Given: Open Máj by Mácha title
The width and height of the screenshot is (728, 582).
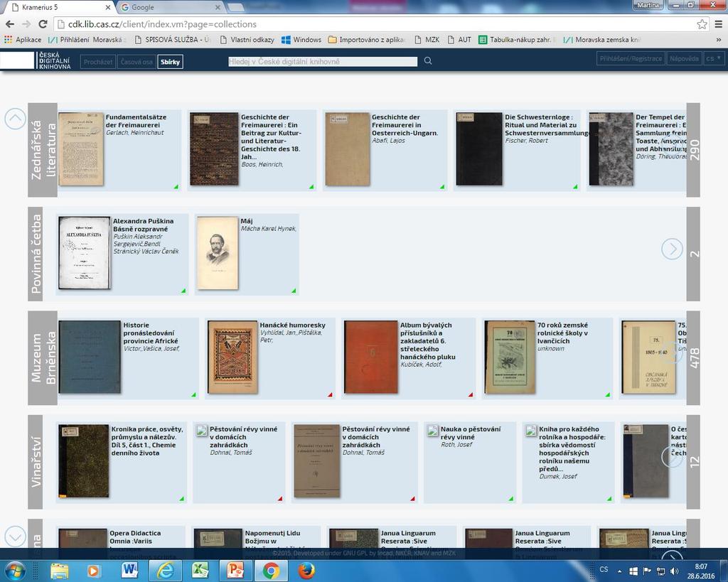Looking at the screenshot, I should tap(246, 221).
